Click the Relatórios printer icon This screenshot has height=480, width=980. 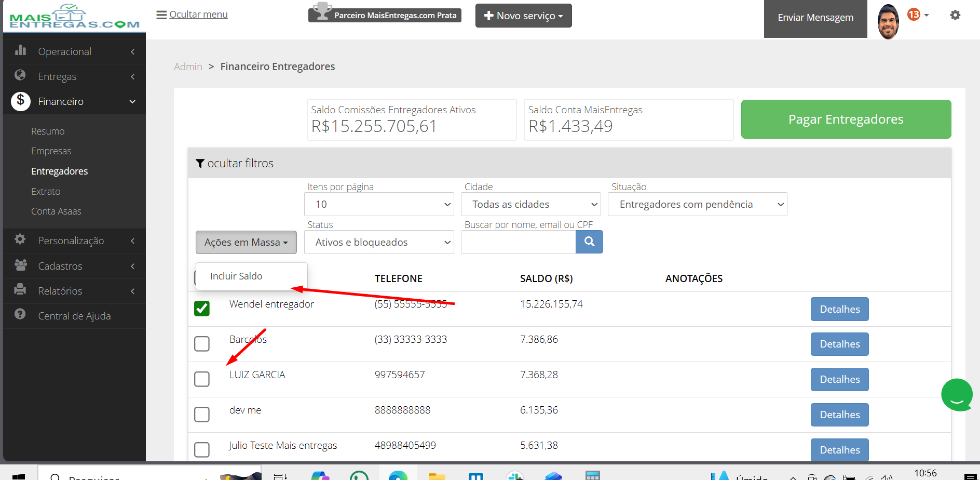[20, 289]
